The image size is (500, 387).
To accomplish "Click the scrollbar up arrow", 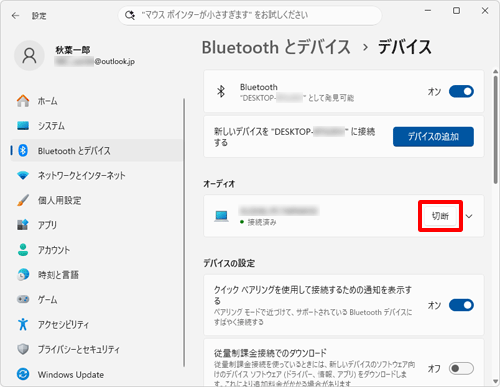I will 496,71.
